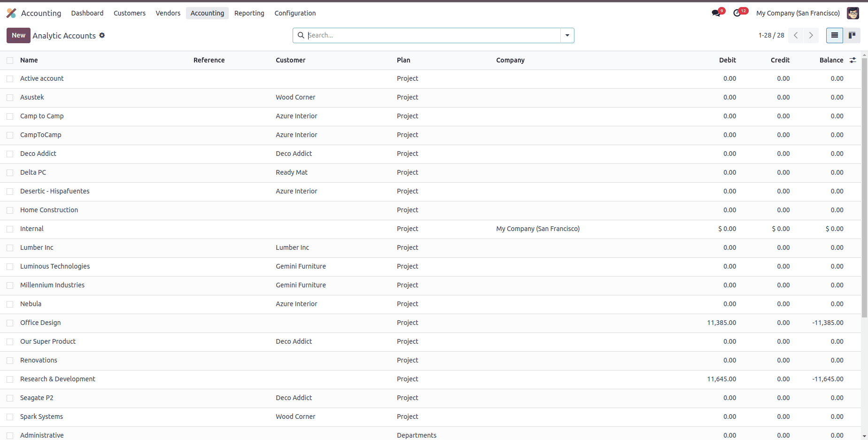Viewport: 868px width, 440px height.
Task: Check the Active account row checkbox
Action: 10,79
